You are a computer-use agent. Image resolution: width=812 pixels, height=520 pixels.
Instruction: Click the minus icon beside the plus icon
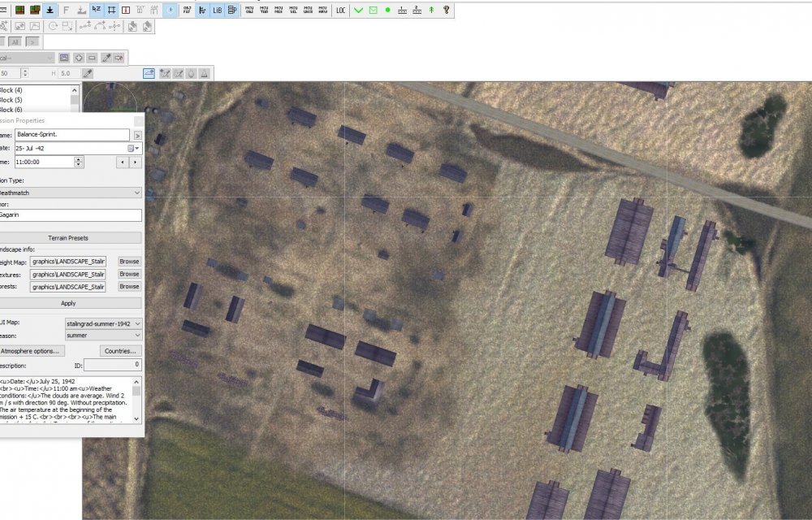click(92, 58)
